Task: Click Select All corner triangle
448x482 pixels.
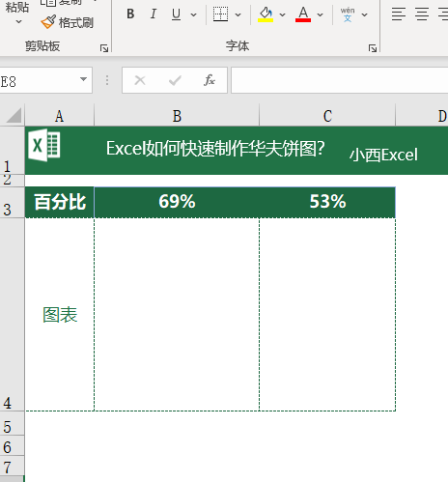Action: 14,116
